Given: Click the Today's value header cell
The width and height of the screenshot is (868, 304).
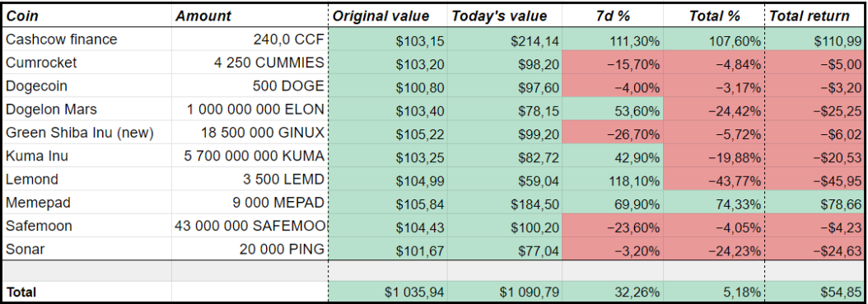Looking at the screenshot, I should [x=504, y=16].
